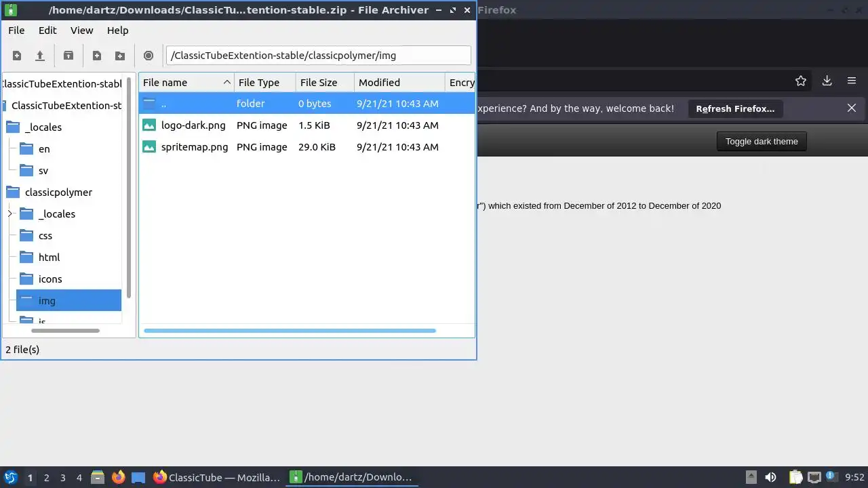Click the '1.5 KiB' file size cell

[x=314, y=125]
